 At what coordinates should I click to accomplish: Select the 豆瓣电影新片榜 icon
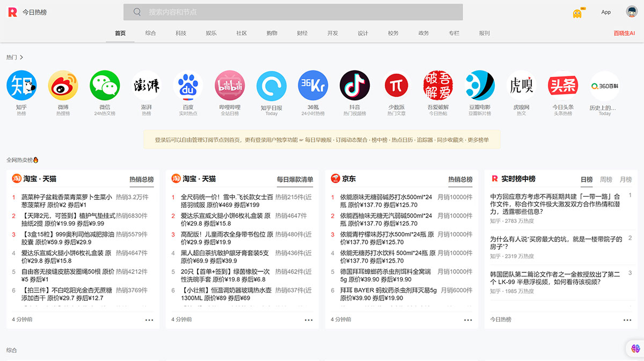pos(479,86)
